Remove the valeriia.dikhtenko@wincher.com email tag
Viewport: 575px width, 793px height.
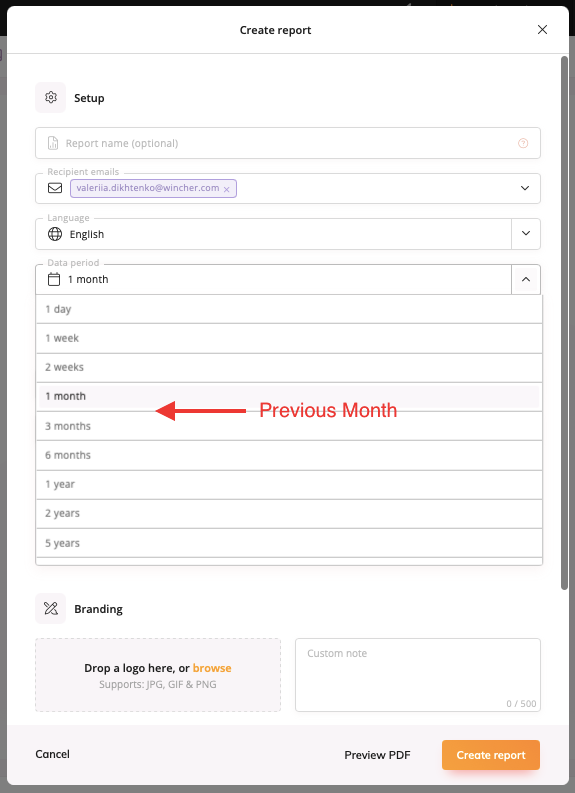(x=227, y=189)
